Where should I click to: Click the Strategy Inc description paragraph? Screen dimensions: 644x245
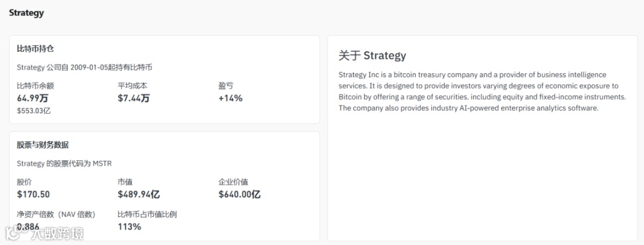tap(482, 91)
